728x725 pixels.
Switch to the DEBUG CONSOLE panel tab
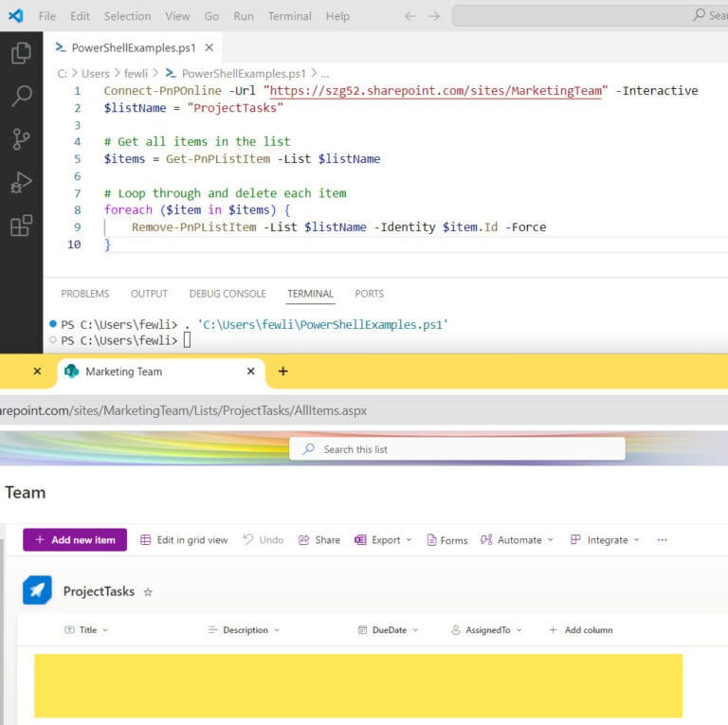(227, 294)
